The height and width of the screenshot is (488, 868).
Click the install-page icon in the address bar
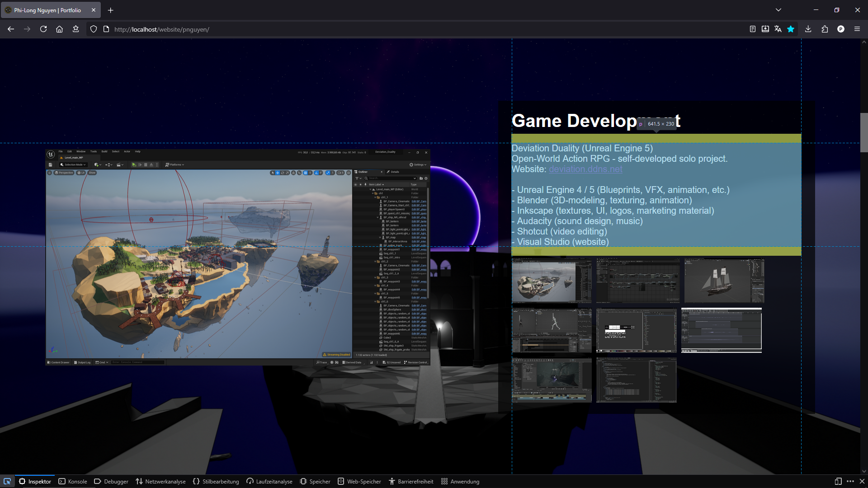pos(765,29)
